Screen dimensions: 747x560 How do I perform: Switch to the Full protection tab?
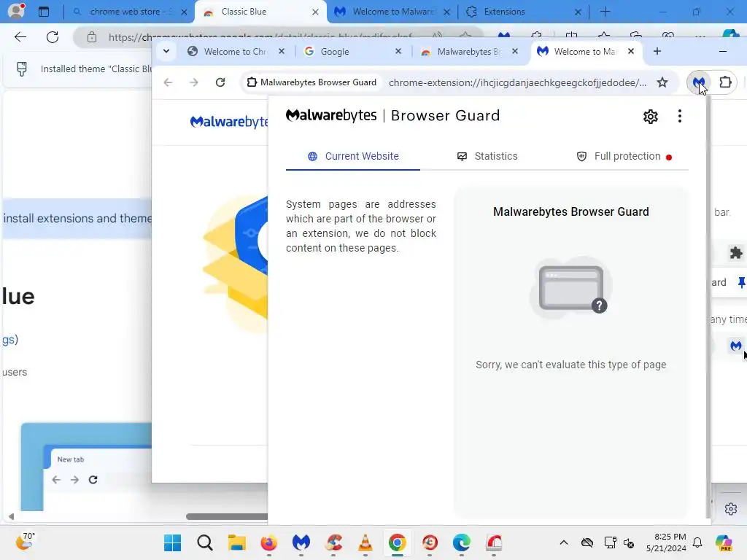tap(624, 156)
